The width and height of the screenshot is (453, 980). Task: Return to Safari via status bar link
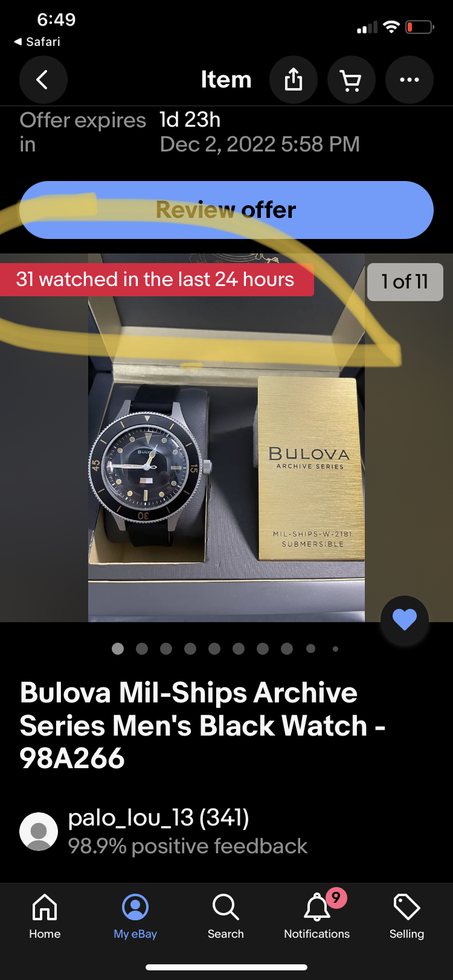(x=37, y=42)
